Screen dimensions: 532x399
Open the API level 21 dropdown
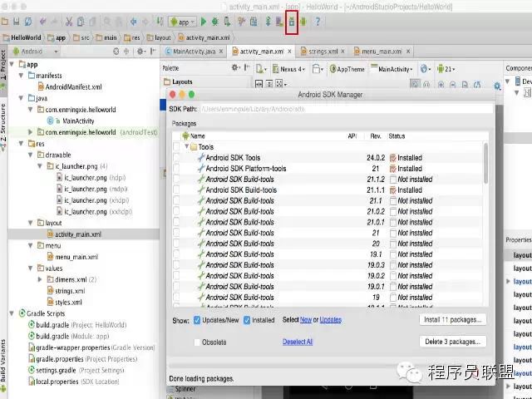[446, 69]
